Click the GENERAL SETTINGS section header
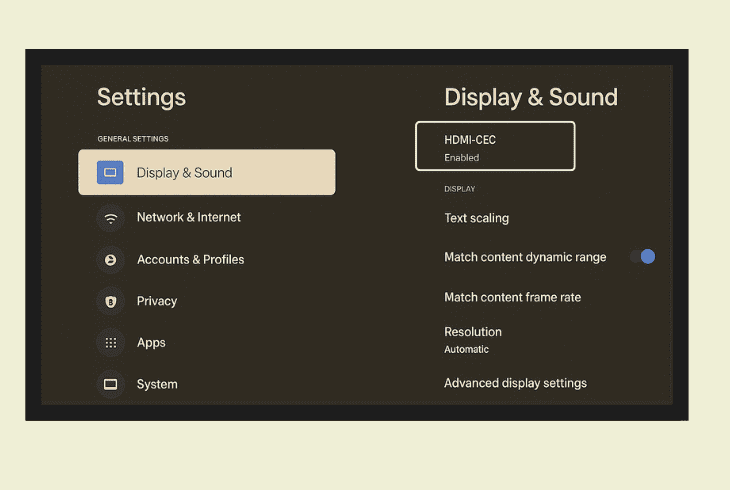Screen dimensions: 730x490 coord(133,139)
